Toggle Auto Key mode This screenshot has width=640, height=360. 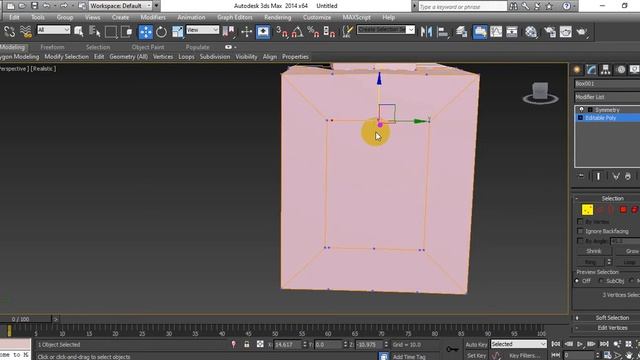pos(476,345)
